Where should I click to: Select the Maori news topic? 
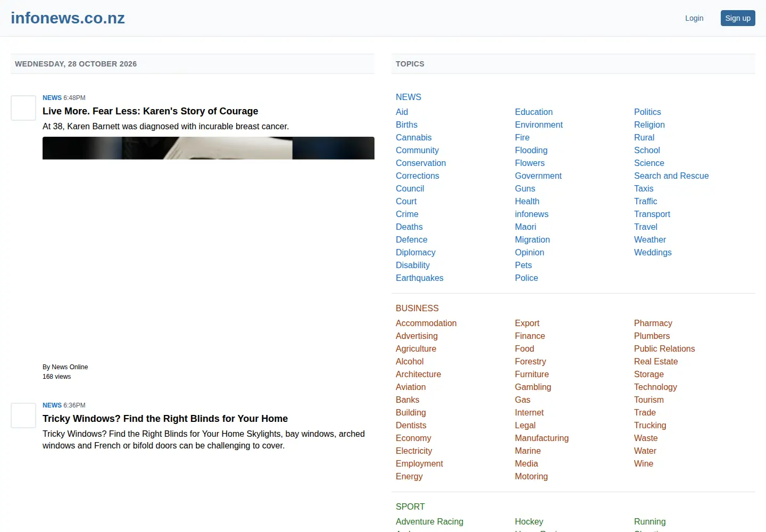(x=526, y=227)
